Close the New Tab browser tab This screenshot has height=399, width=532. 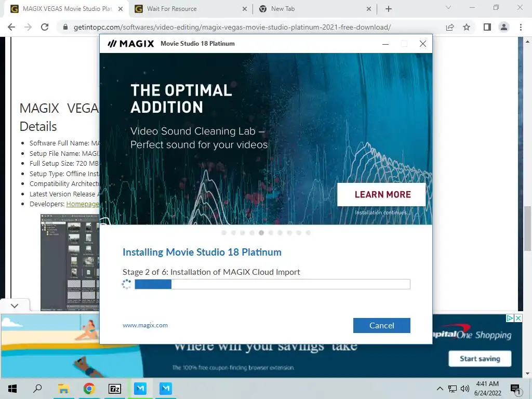click(369, 9)
